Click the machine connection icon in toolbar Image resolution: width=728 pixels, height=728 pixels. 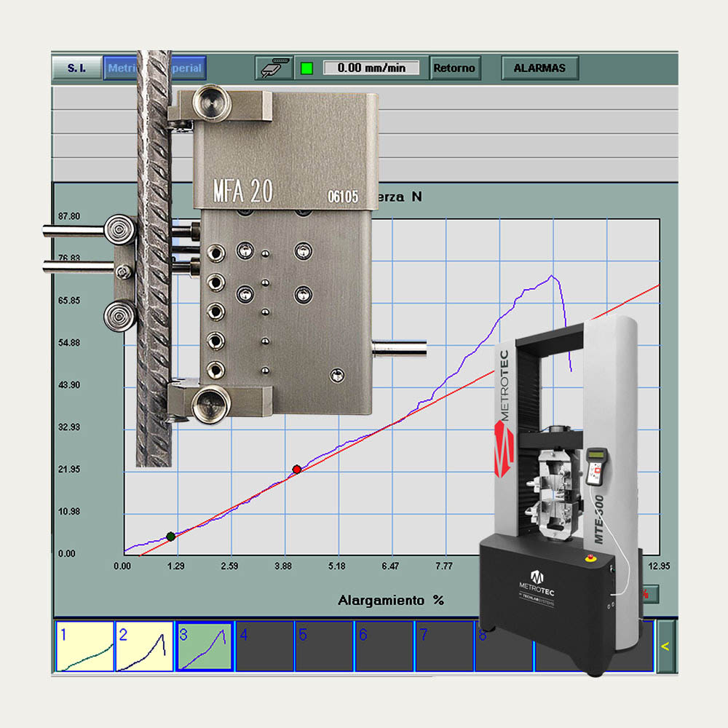[x=273, y=68]
